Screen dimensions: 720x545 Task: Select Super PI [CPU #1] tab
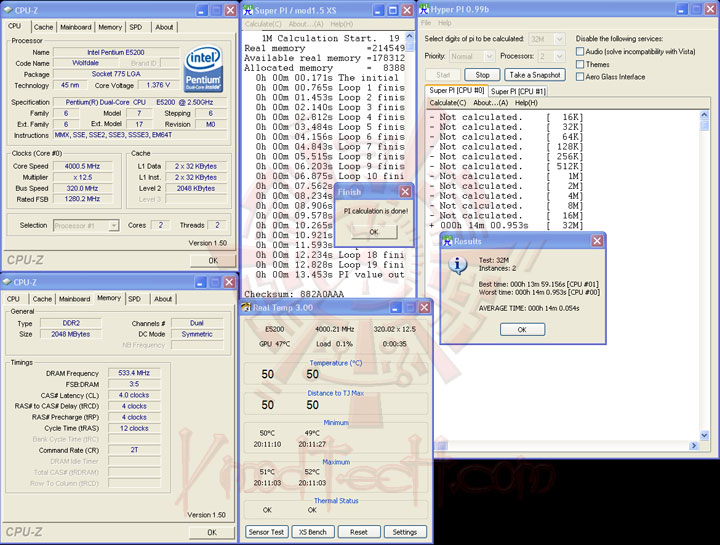point(518,91)
